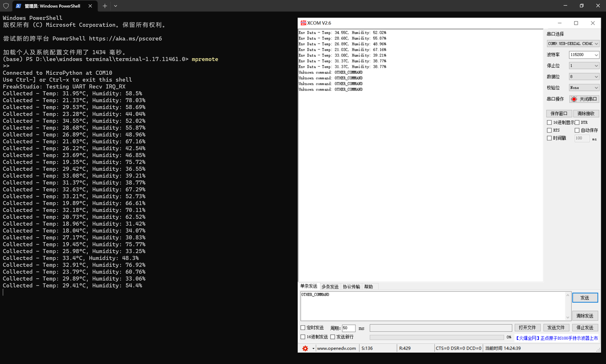Screen dimensions: 606x364
Task: Close the PowerShell tab
Action: pyautogui.click(x=91, y=6)
